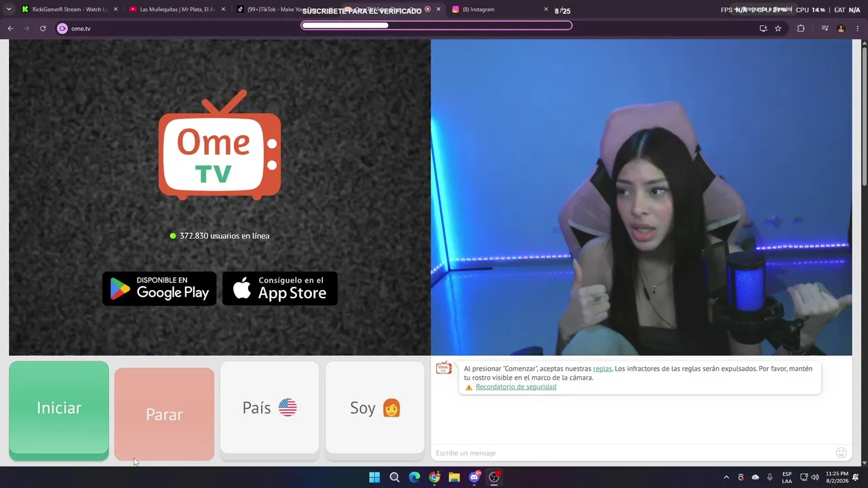Open the browser three-dot menu
Viewport: 868px width, 488px height.
pos(858,28)
